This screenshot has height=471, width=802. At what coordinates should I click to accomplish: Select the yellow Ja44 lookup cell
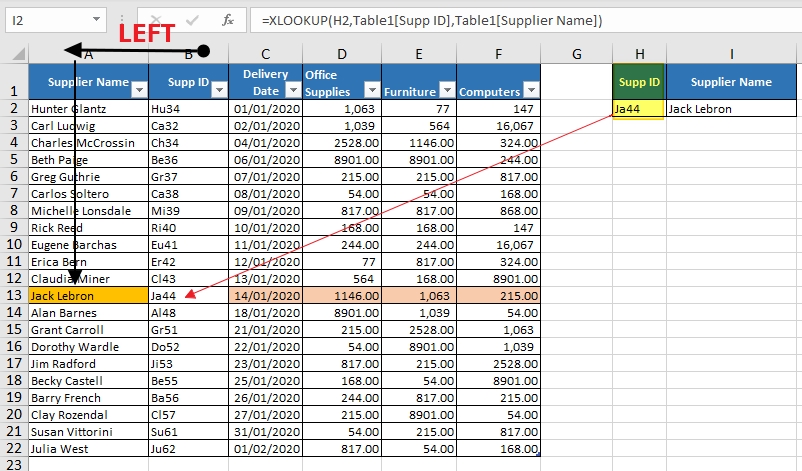pos(639,109)
